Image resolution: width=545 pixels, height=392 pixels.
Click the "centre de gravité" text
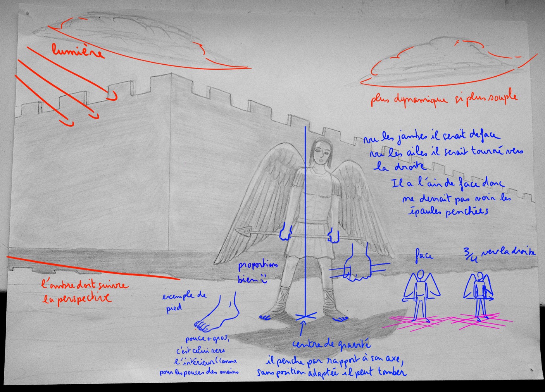pyautogui.click(x=331, y=345)
